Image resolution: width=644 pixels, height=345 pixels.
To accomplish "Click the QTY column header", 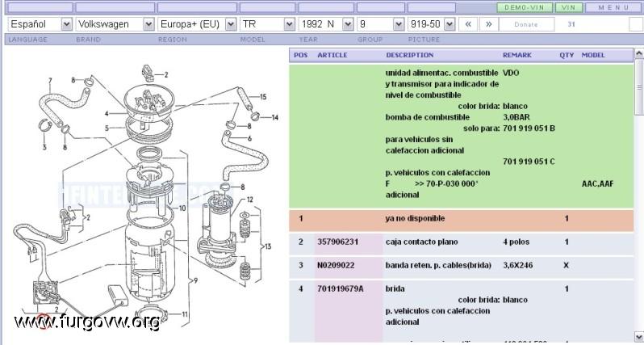I will (x=567, y=55).
